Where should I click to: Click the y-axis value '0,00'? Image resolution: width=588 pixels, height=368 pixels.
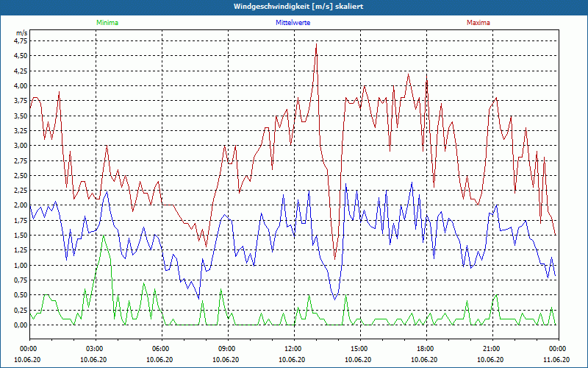click(x=22, y=325)
